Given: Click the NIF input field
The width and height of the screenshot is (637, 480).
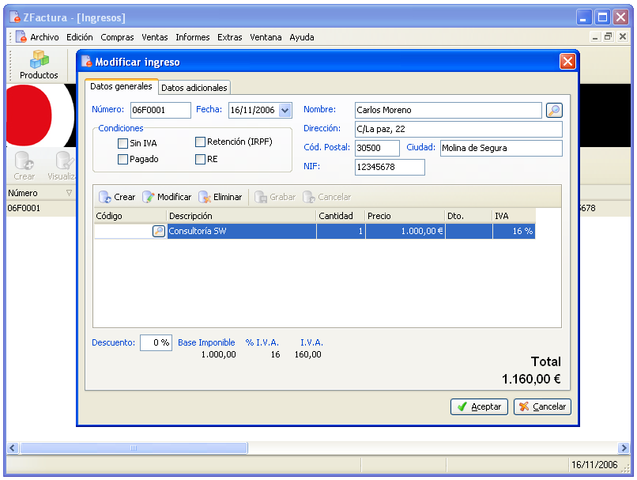Looking at the screenshot, I should (x=390, y=167).
